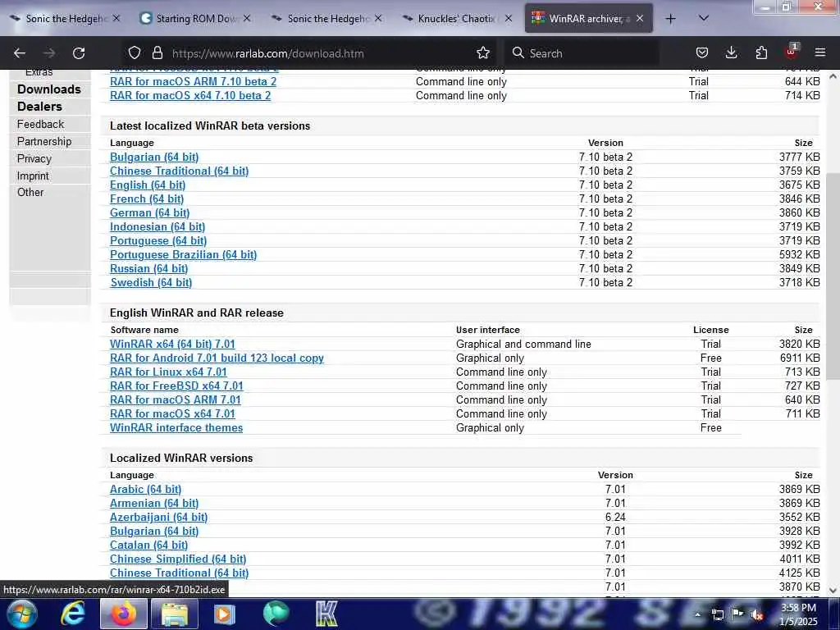The image size is (840, 630).
Task: Download RAR for FreeBSD x64 7.01
Action: [x=177, y=386]
